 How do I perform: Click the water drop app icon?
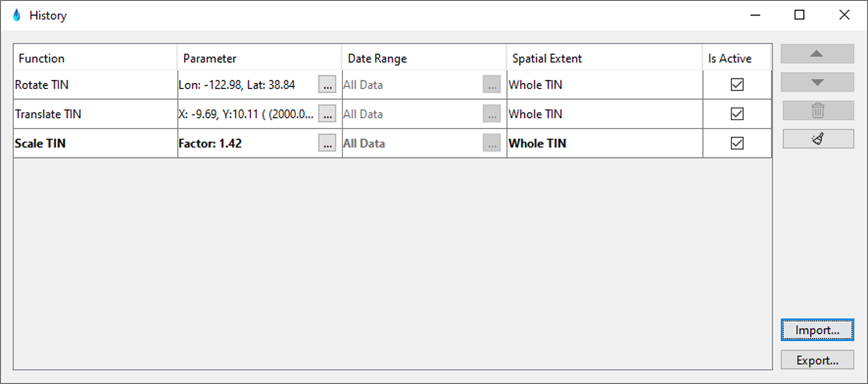pos(16,15)
